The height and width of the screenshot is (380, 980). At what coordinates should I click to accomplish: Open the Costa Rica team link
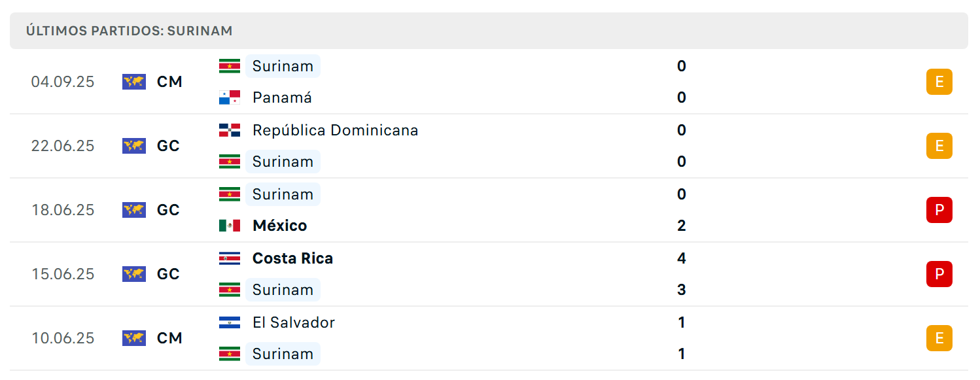(292, 258)
